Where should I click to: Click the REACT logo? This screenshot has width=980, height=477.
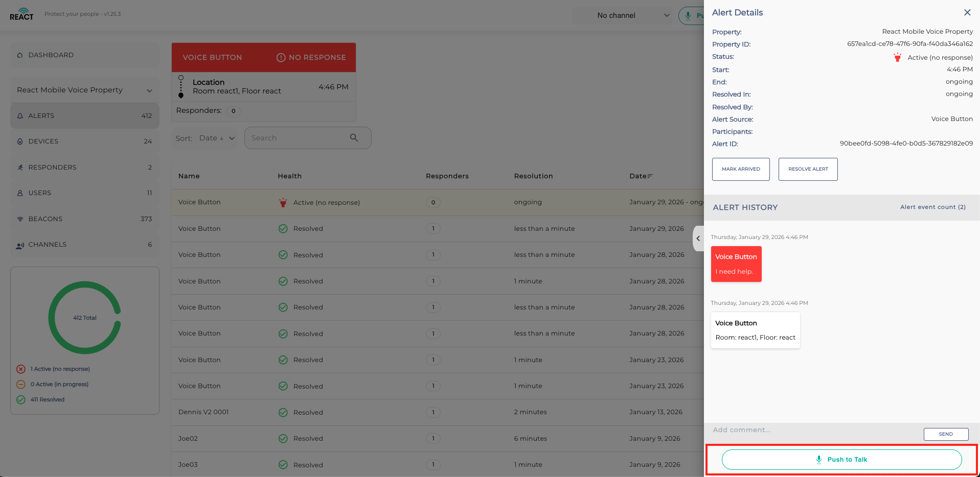[21, 14]
